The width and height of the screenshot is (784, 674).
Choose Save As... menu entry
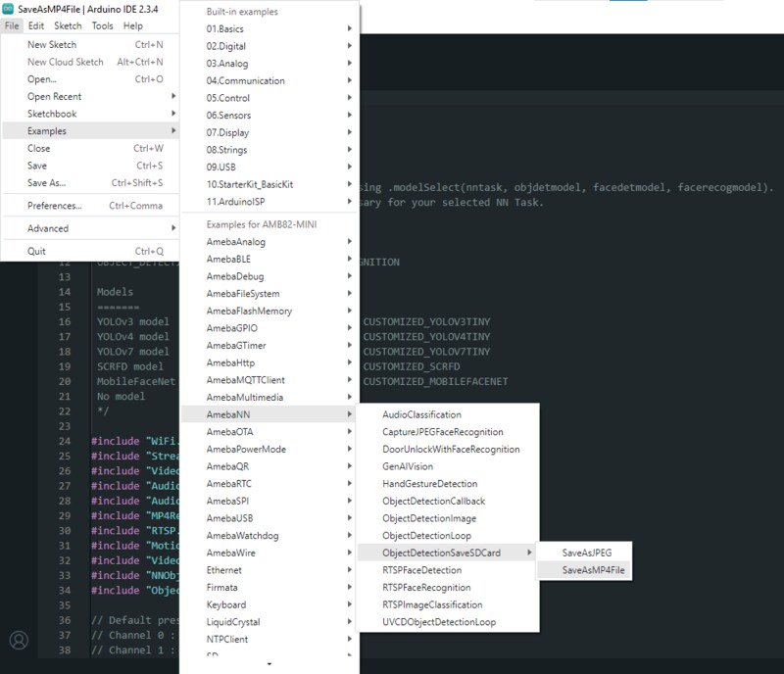point(90,183)
